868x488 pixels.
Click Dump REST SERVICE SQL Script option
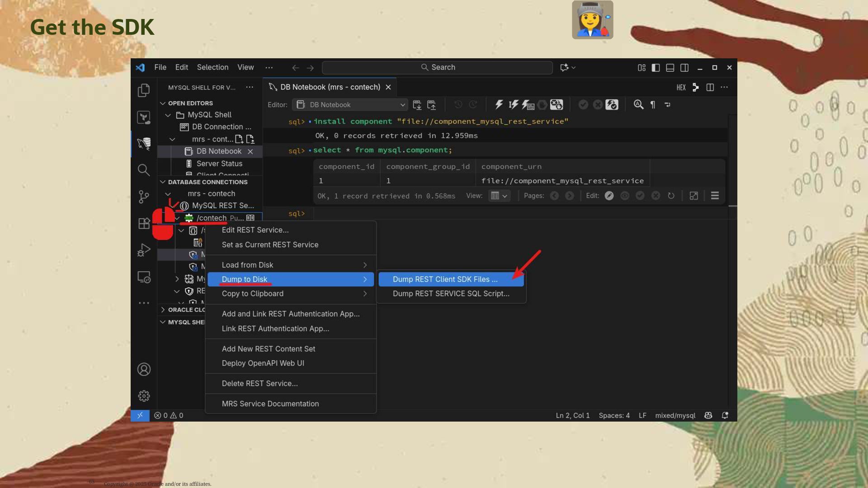[451, 294]
